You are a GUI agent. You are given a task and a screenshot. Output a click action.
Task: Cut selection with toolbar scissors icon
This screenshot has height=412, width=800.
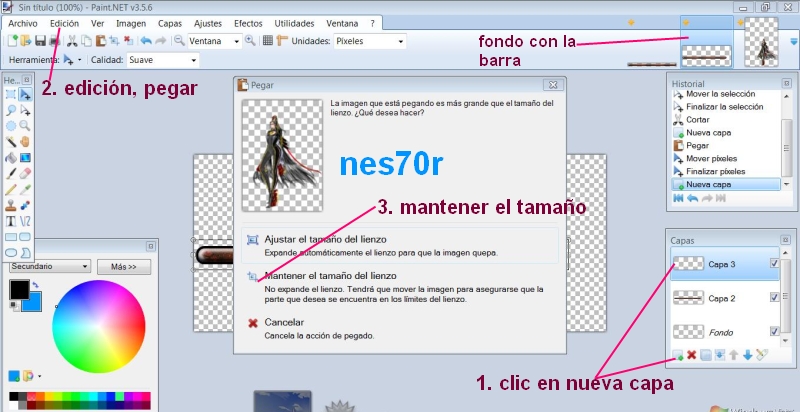(72, 41)
